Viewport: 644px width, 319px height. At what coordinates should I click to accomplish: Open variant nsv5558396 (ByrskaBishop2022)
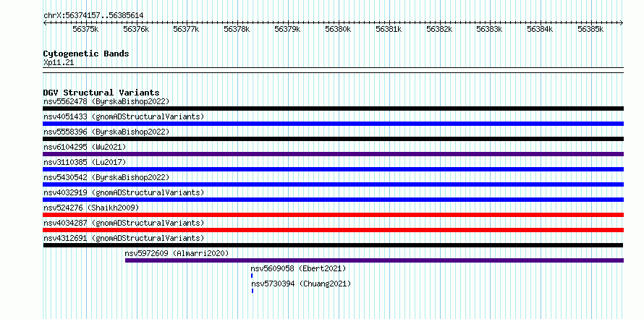tap(106, 132)
